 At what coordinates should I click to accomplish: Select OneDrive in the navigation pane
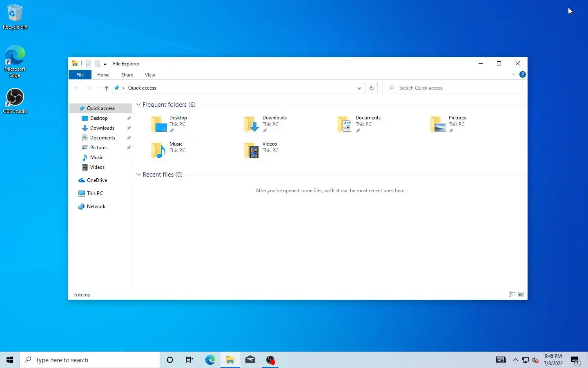pyautogui.click(x=97, y=180)
